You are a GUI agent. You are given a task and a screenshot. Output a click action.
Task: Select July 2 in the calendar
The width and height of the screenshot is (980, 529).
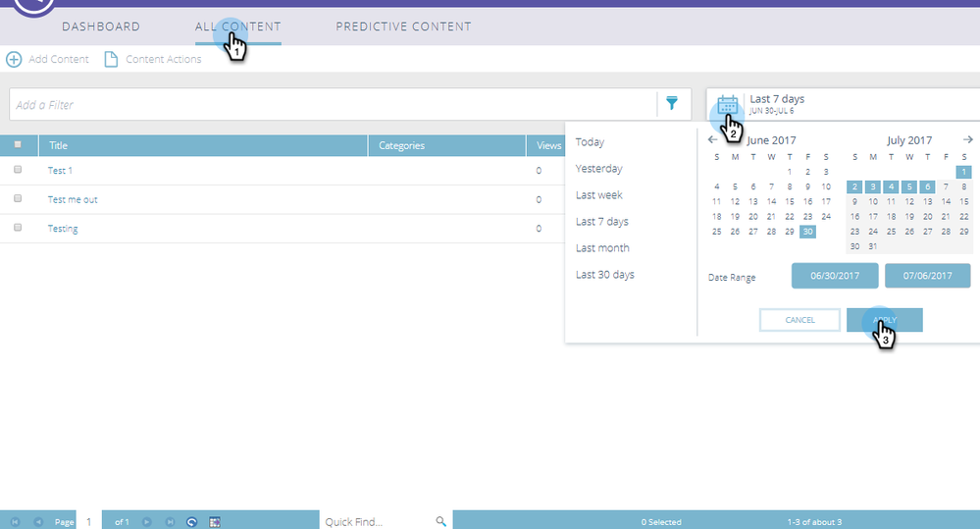pos(855,186)
